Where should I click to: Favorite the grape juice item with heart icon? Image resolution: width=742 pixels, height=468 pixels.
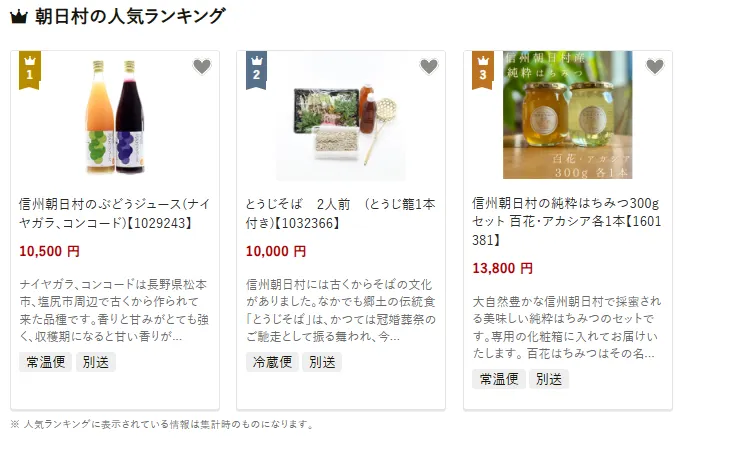coord(202,66)
